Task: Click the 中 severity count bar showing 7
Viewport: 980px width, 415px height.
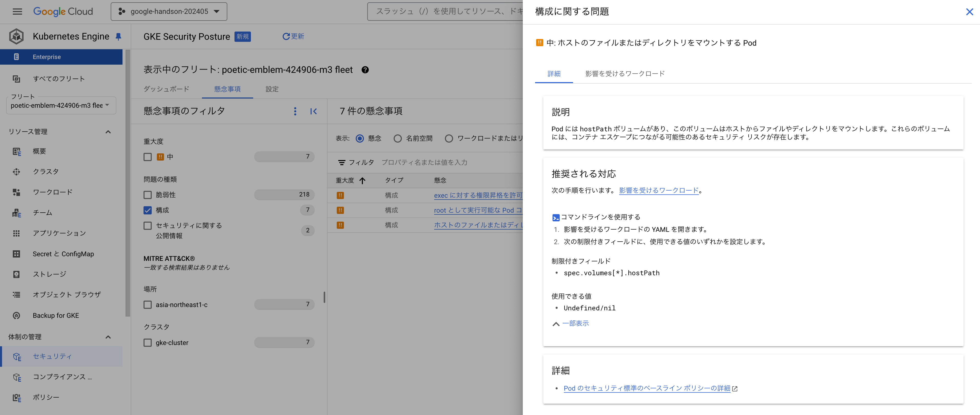Action: click(284, 156)
